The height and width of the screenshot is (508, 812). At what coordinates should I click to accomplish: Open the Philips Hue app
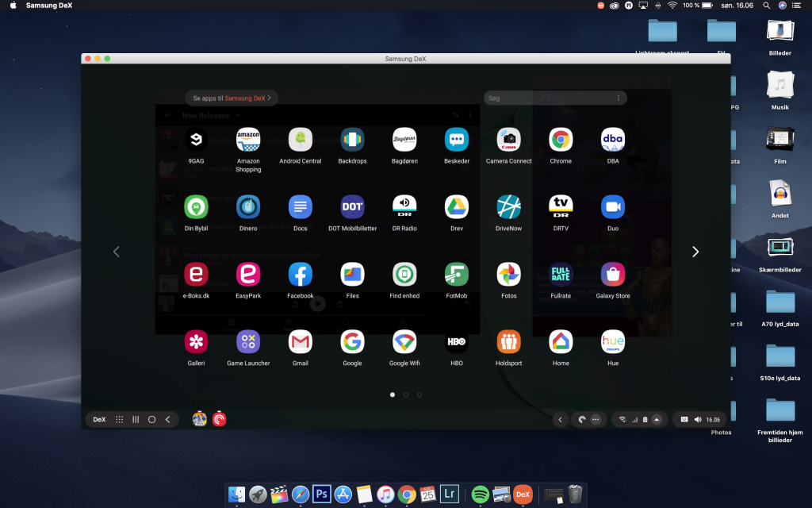click(x=613, y=341)
